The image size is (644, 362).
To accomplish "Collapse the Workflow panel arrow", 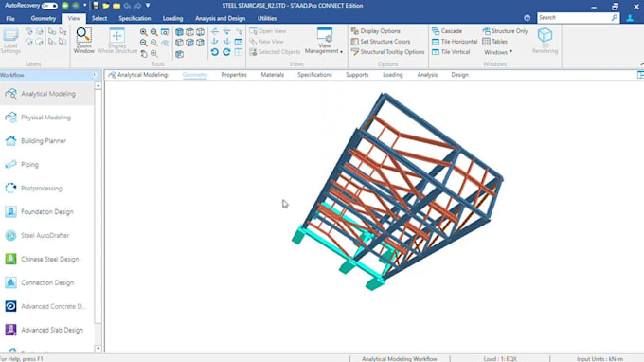I will 95,75.
